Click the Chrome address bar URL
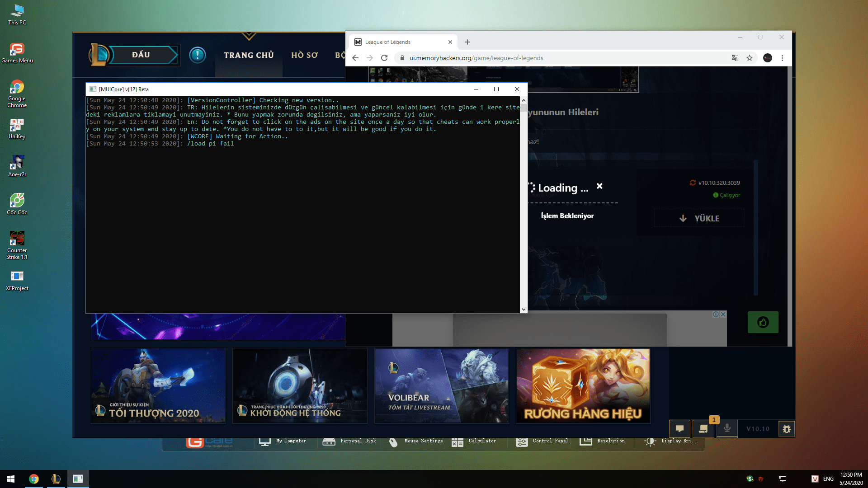The image size is (868, 488). (476, 58)
